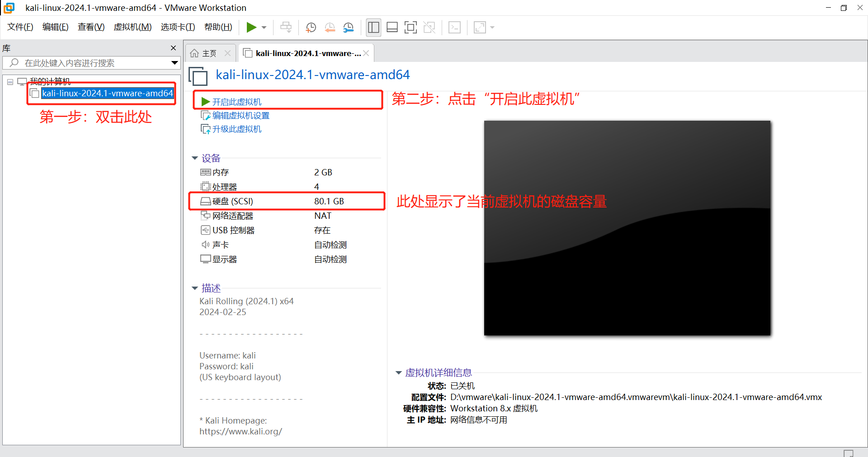The width and height of the screenshot is (868, 457).
Task: Collapse the 设备 section
Action: (x=195, y=158)
